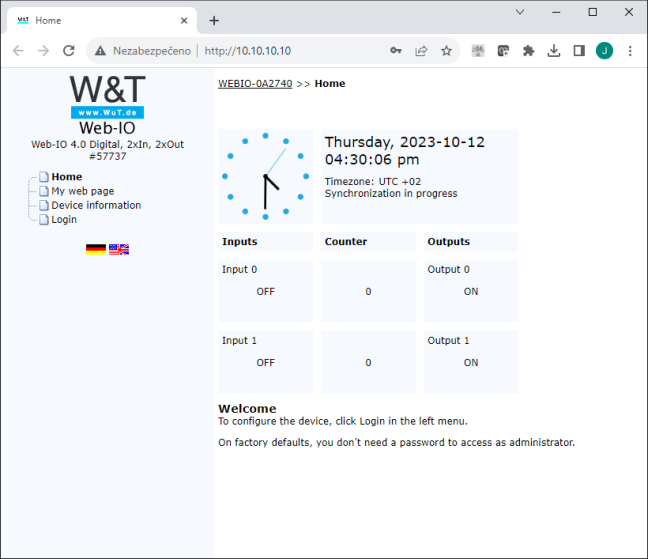Click the address bar URL
Image resolution: width=648 pixels, height=559 pixels.
(248, 51)
